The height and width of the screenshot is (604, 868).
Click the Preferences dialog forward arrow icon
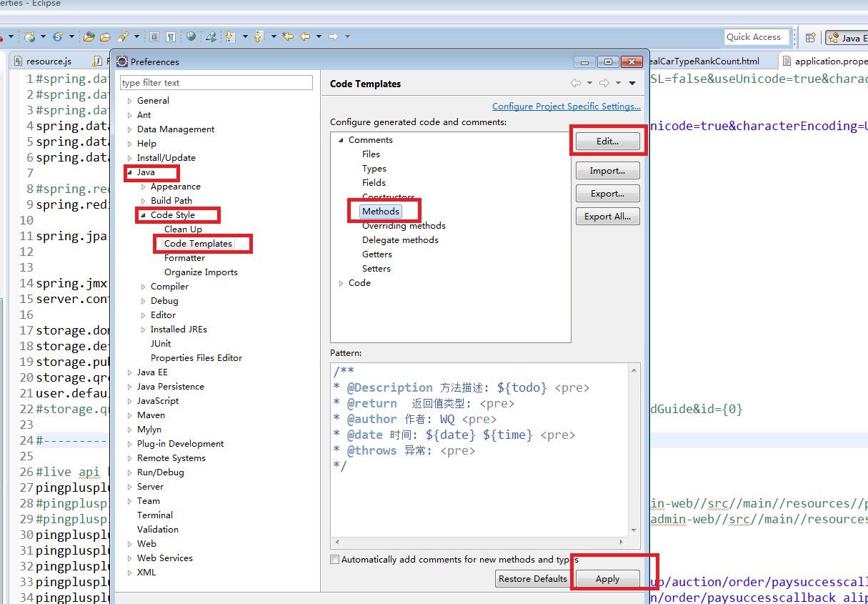pos(604,83)
